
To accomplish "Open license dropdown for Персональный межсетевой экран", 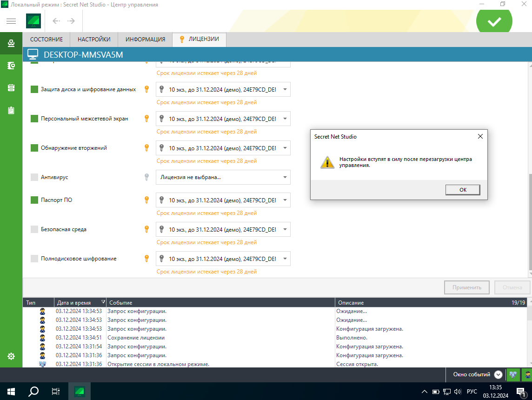I will pos(223,119).
